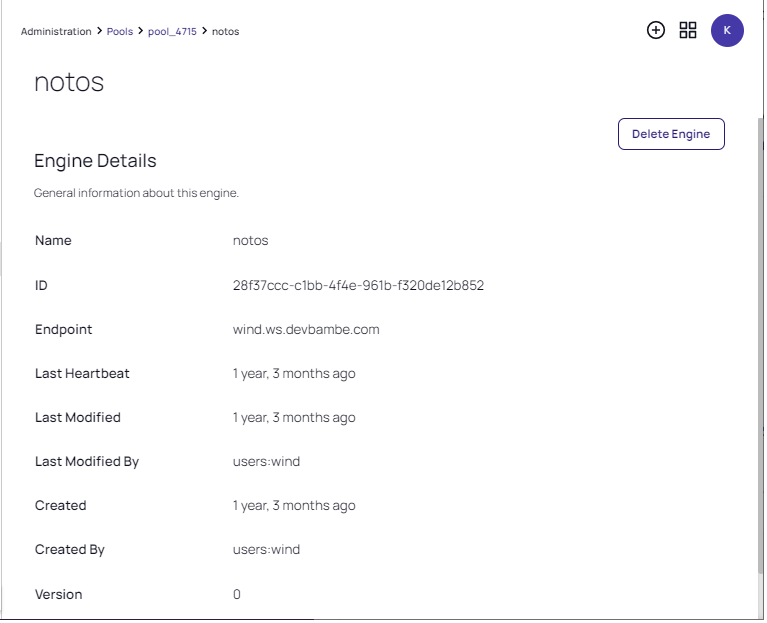
Task: Click the Name value notos
Action: pos(250,241)
